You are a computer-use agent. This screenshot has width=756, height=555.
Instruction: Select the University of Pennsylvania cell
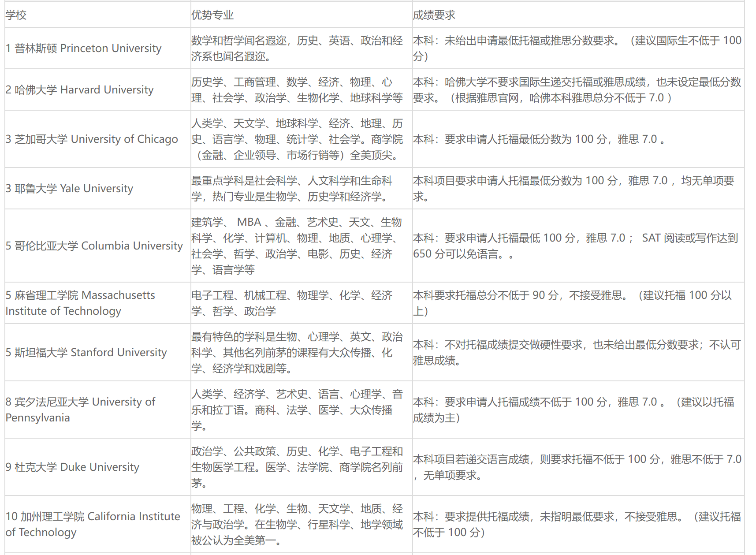[x=80, y=410]
